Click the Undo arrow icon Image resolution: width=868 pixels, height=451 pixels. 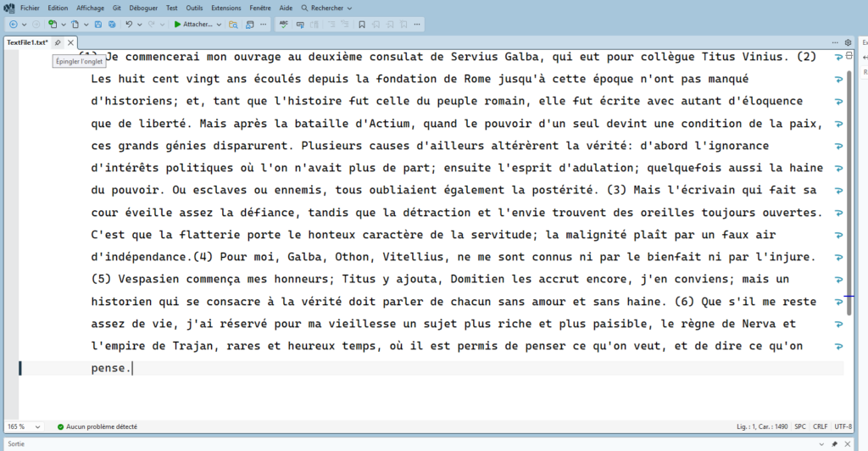(129, 25)
